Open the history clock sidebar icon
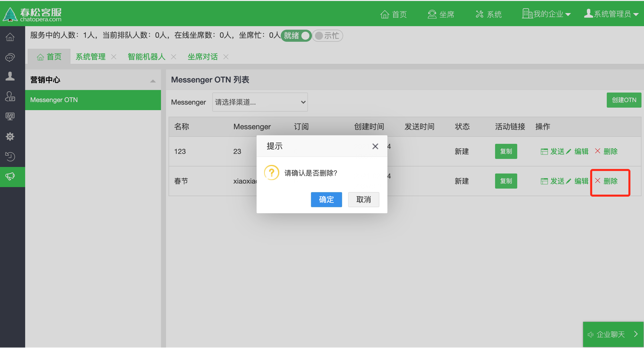 (x=10, y=156)
